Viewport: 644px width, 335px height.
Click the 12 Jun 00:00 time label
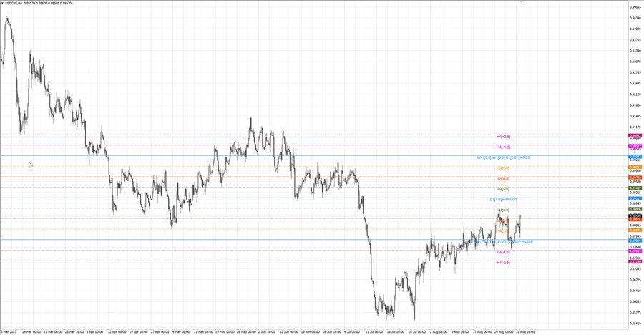(x=289, y=331)
